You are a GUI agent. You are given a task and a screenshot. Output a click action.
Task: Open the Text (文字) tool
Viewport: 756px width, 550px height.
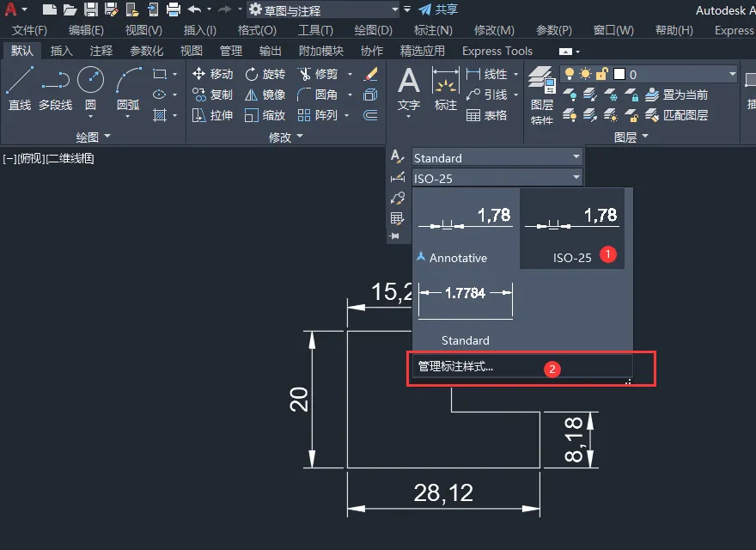tap(409, 89)
